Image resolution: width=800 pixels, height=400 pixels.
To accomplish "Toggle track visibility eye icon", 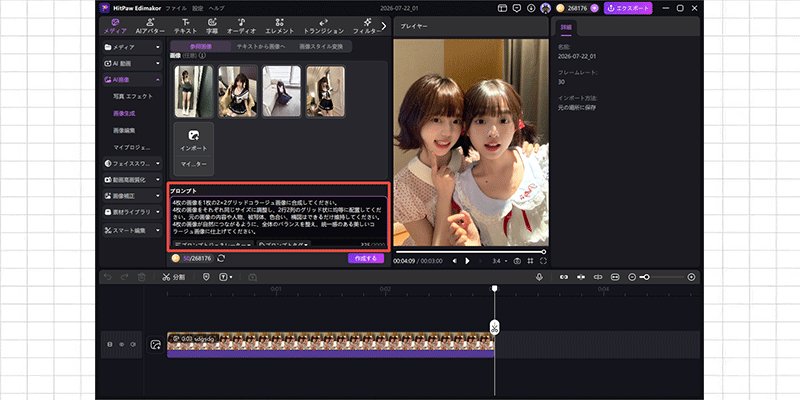I will [121, 344].
